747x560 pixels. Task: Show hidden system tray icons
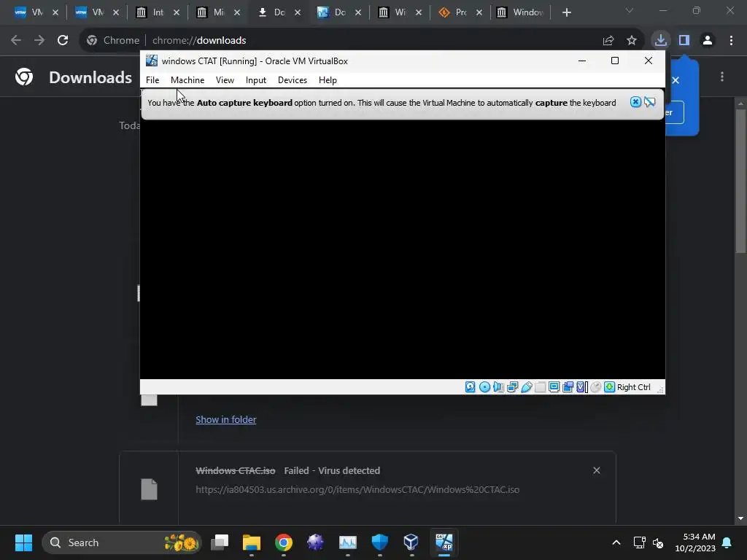tap(616, 542)
